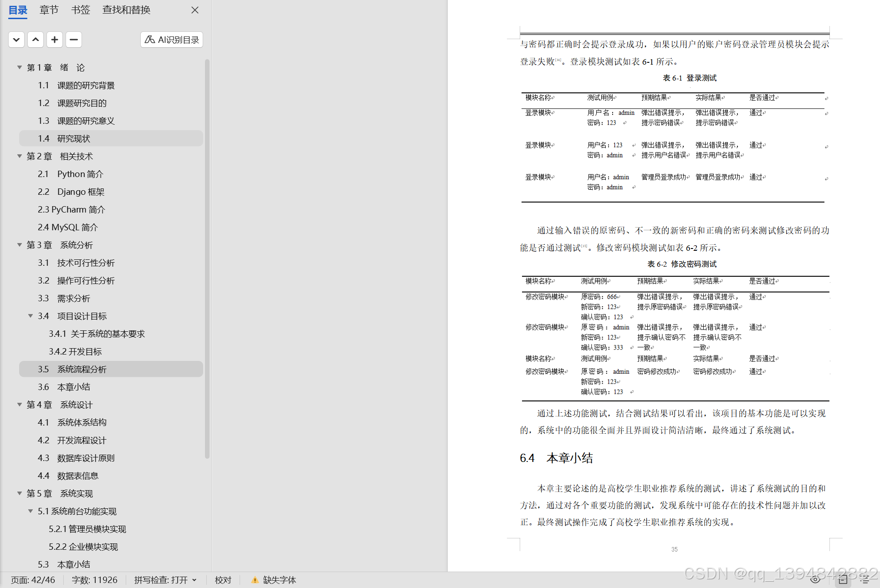This screenshot has width=880, height=588.
Task: Click the missing font warning icon
Action: [255, 580]
